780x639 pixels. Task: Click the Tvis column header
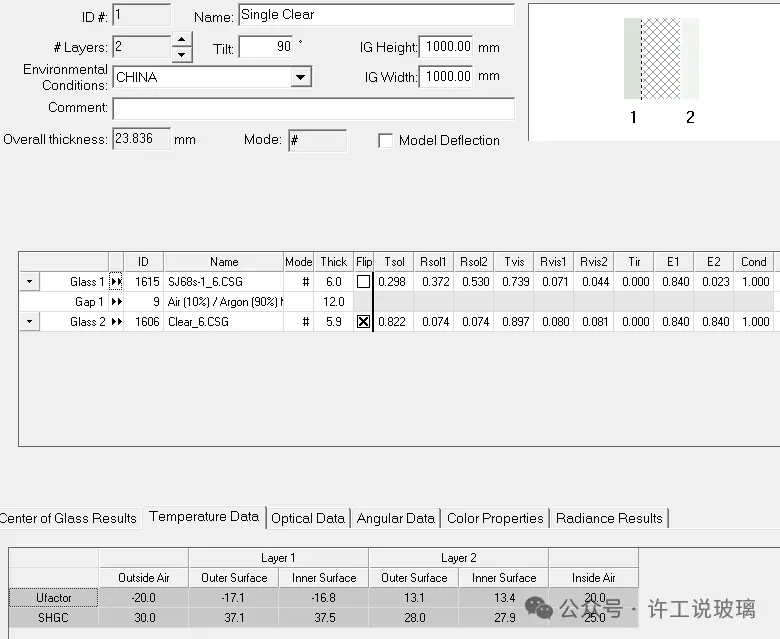click(x=514, y=262)
